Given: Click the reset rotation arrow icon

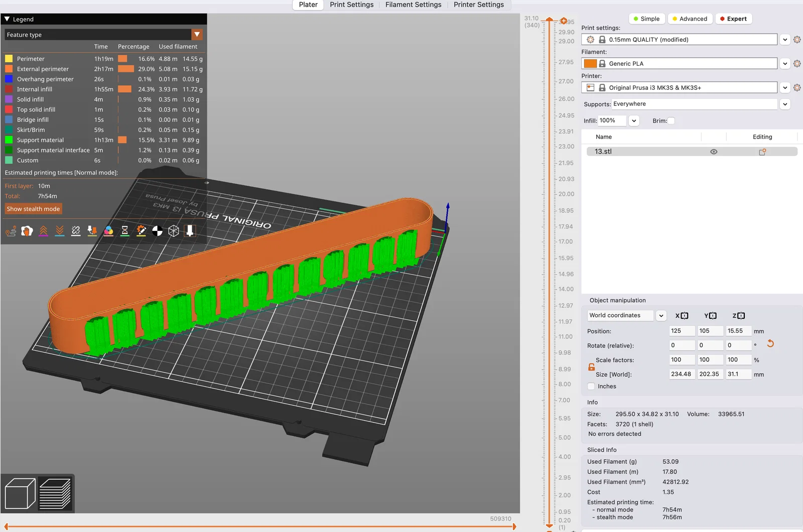Looking at the screenshot, I should [770, 344].
